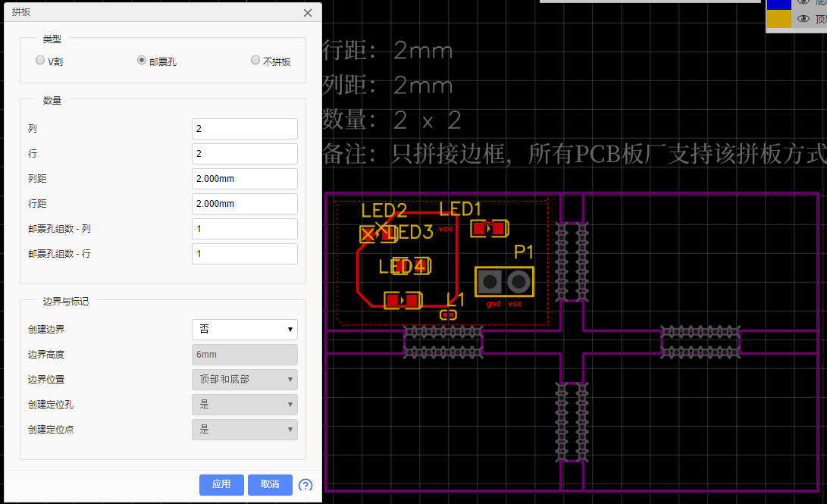Click the 备注 note text on canvas
Image resolution: width=827 pixels, height=504 pixels.
coord(575,154)
